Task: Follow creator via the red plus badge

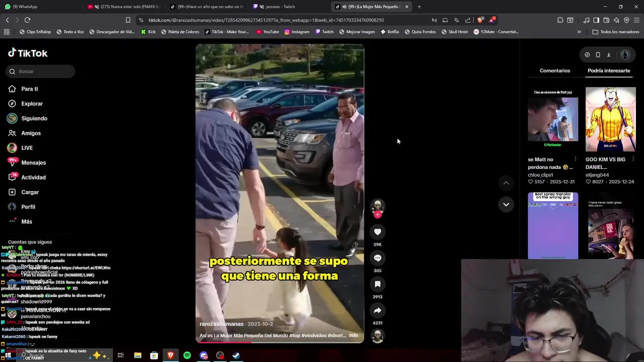Action: point(377,215)
